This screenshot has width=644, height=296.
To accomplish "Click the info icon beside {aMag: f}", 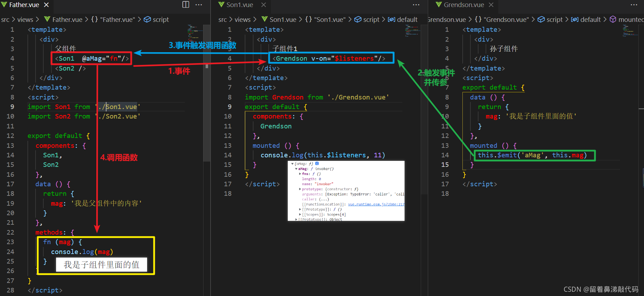I will 317,163.
